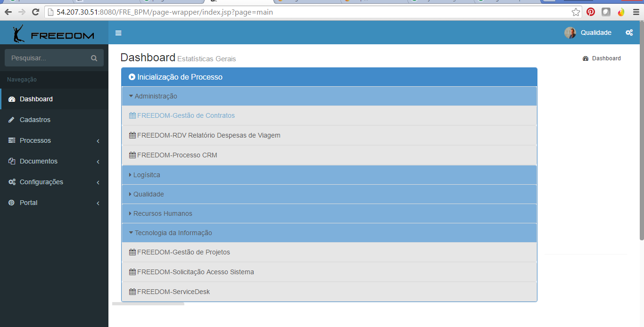Click calendar icon beside FREEDOM-Gestão de Projetos
The image size is (644, 327).
coord(132,252)
